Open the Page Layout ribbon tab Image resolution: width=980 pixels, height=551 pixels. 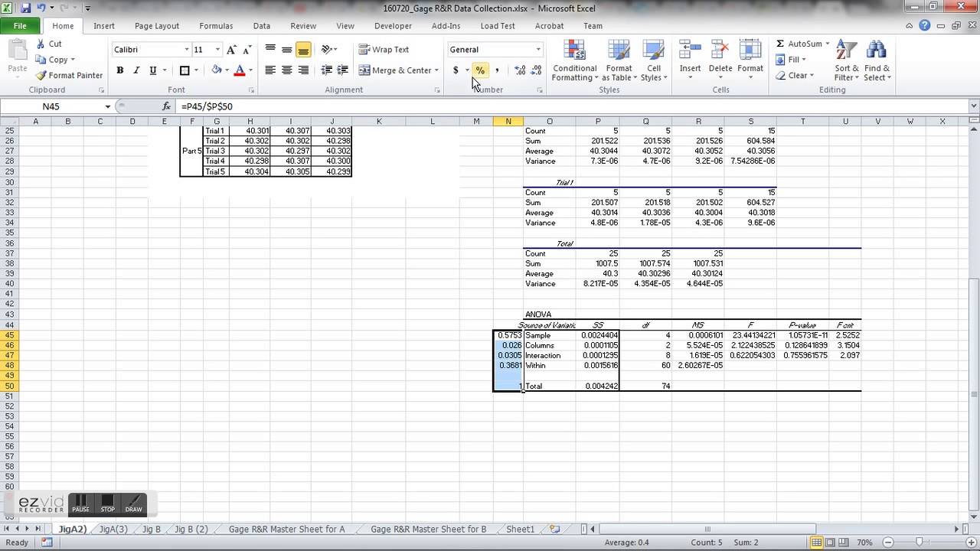[157, 26]
